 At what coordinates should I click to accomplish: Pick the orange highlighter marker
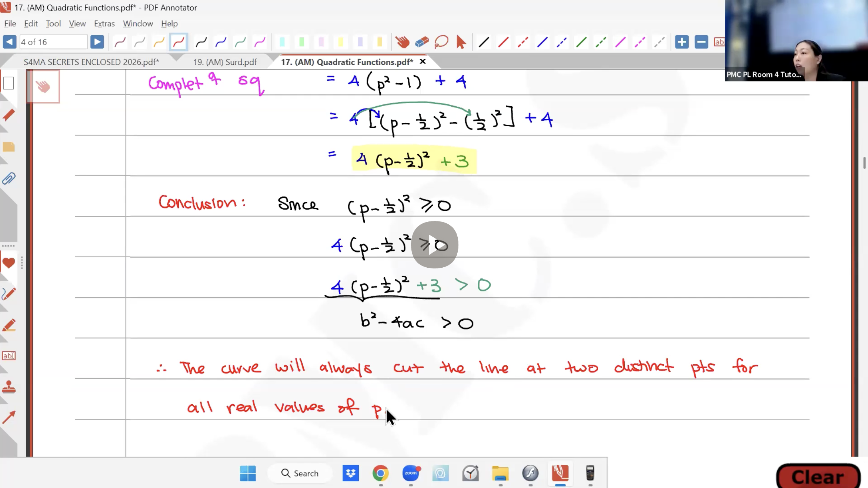point(380,42)
